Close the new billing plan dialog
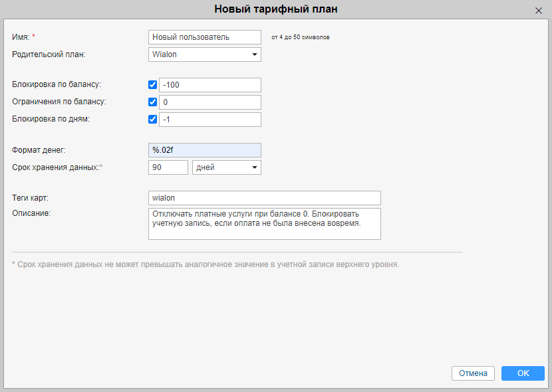552x392 pixels. click(x=539, y=11)
